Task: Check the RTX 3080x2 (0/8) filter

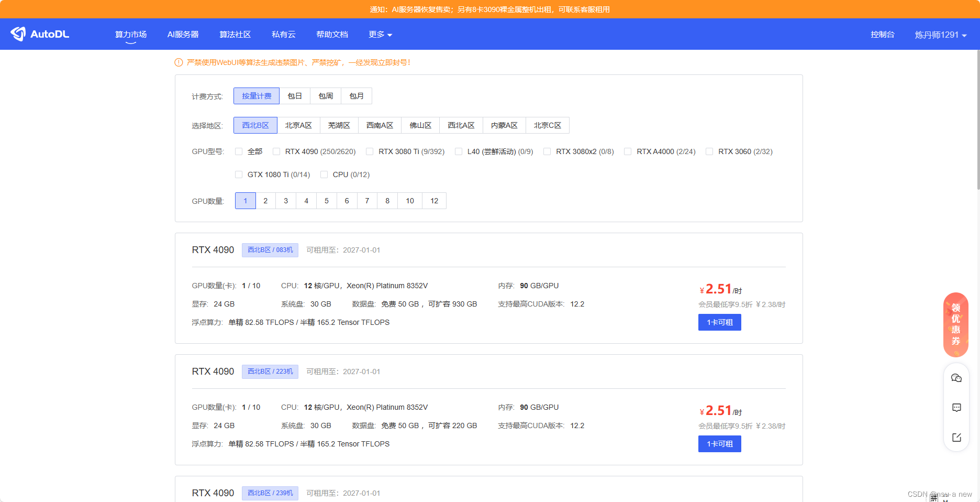Action: click(547, 151)
